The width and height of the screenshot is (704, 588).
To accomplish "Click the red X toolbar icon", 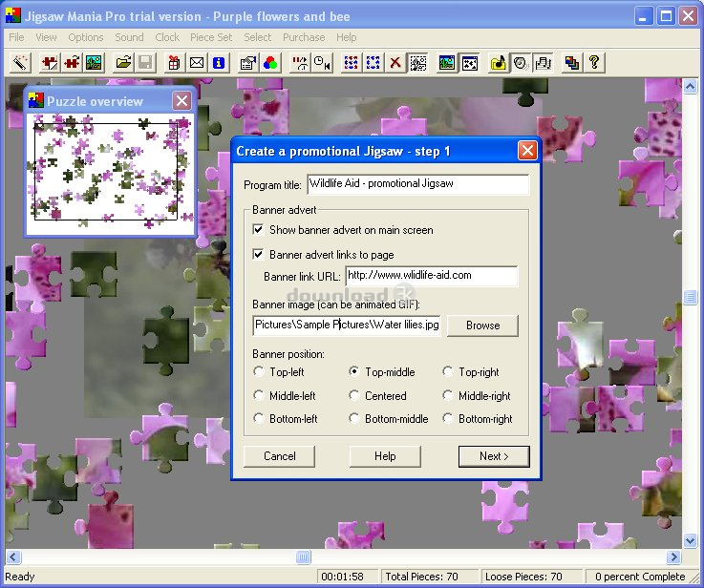I will coord(395,63).
